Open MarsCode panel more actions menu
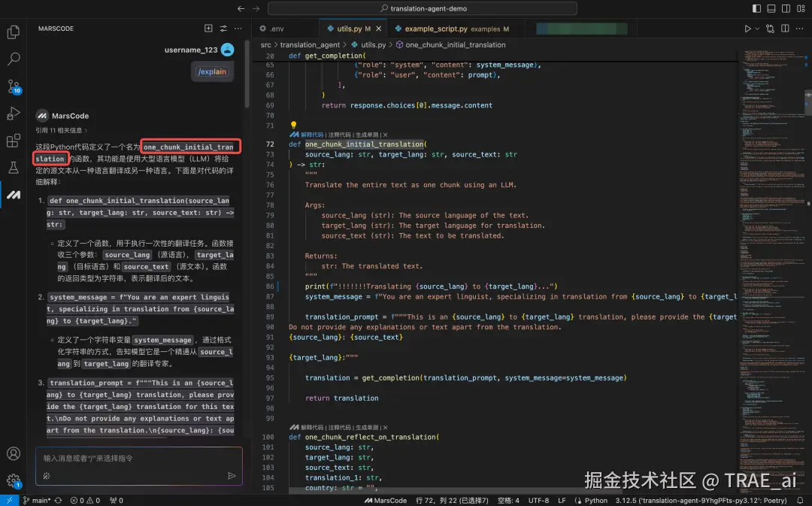The width and height of the screenshot is (812, 506). tap(238, 29)
